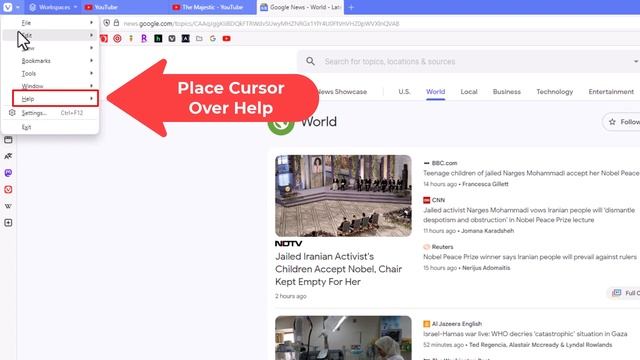Open Al Jazeera Israel-Hamas war live article
640x360 pixels.
click(525, 334)
